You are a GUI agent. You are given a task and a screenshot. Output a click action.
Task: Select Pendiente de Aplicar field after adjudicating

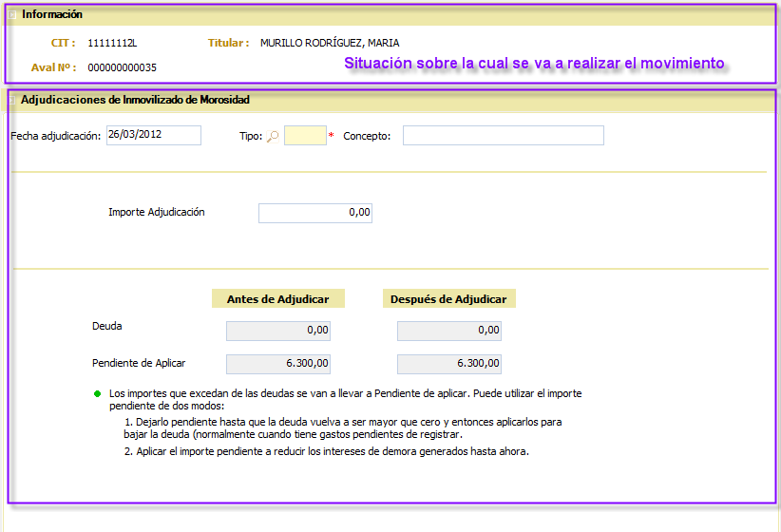coord(449,364)
